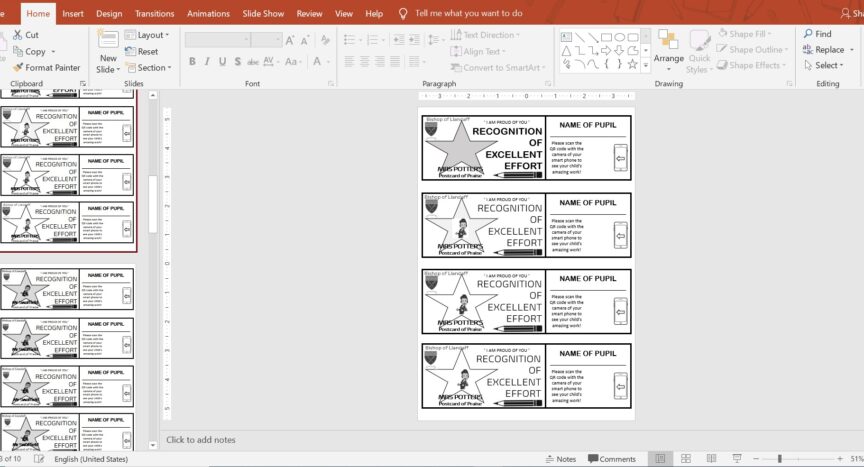Toggle the Comments pane

point(610,459)
